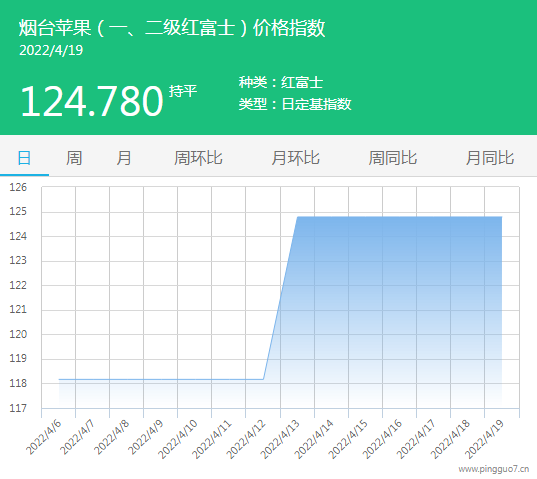The height and width of the screenshot is (479, 537).
Task: Click the 2022/4/6 x-axis date label
Action: [43, 437]
